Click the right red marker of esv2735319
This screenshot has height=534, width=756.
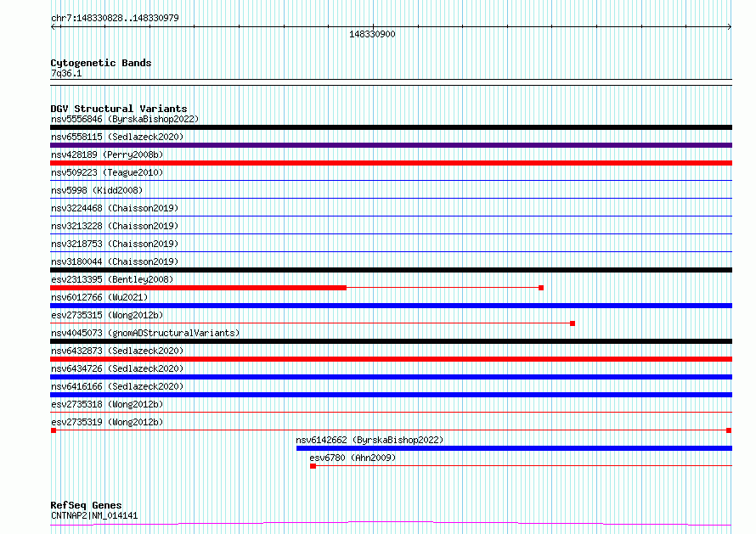[729, 430]
